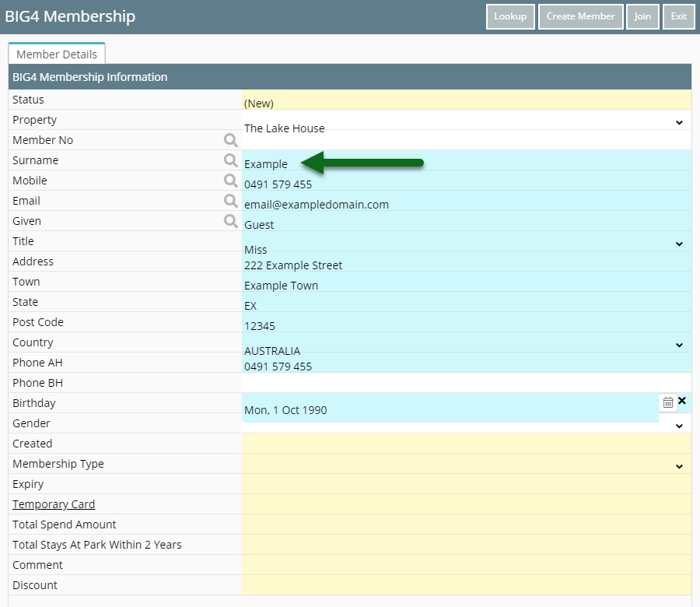The height and width of the screenshot is (607, 700).
Task: Click the Discount field
Action: tap(467, 585)
